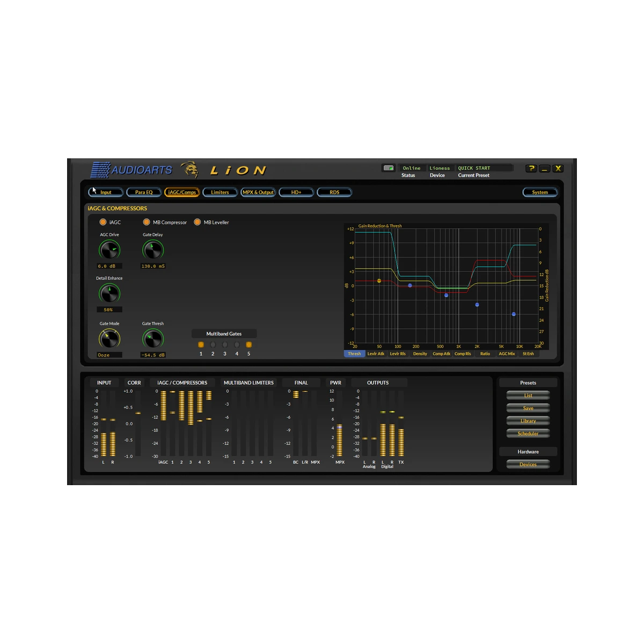Click the blue band 2 threshold dot
Screen dimensions: 644x644
(x=410, y=286)
